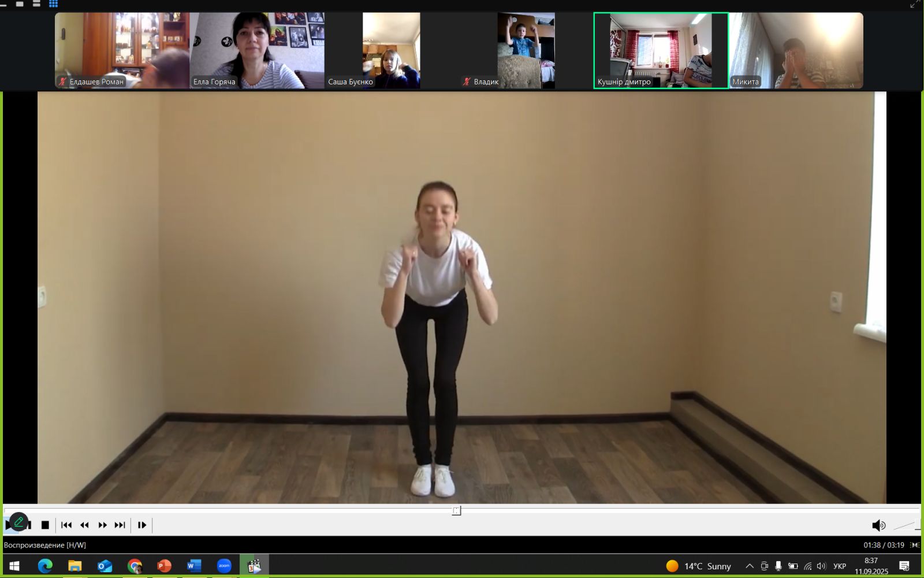Open Zoom from the taskbar
This screenshot has width=924, height=578.
(x=224, y=566)
